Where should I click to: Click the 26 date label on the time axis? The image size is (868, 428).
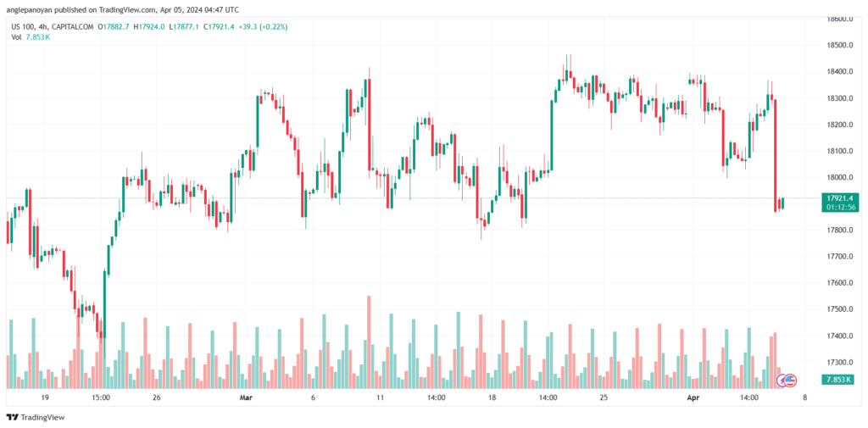coord(157,396)
